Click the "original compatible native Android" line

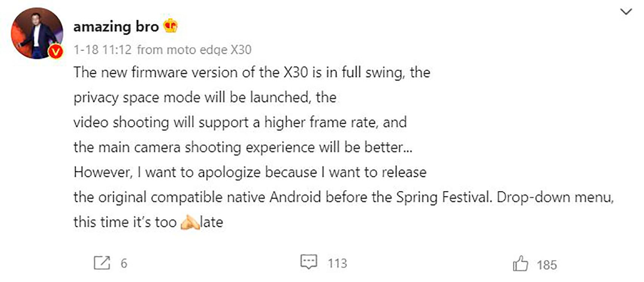343,197
